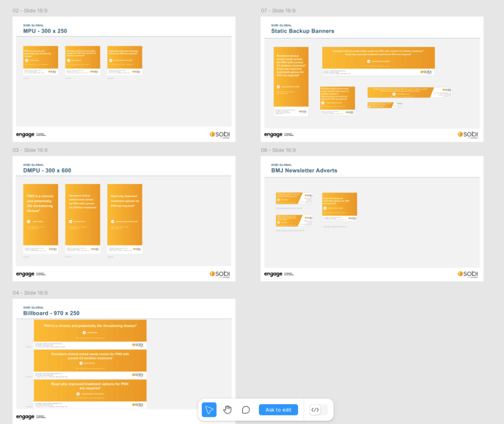This screenshot has width=504, height=424.
Task: Click the BMJ Newsletter Adverts title
Action: coord(304,170)
